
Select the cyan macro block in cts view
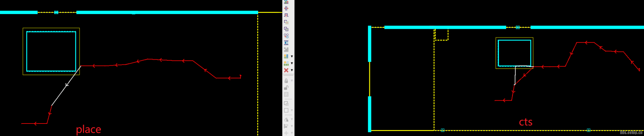(x=514, y=53)
